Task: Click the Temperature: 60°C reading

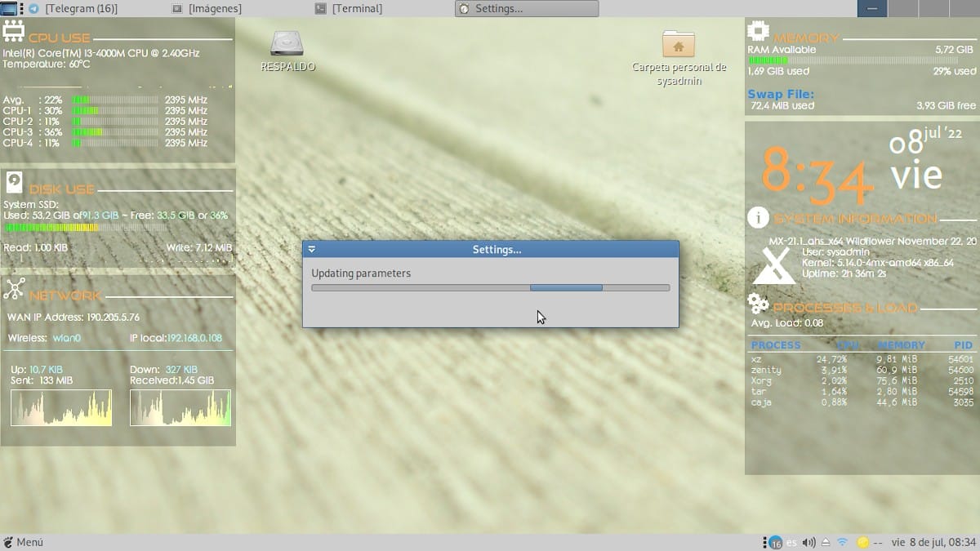Action: click(x=47, y=64)
